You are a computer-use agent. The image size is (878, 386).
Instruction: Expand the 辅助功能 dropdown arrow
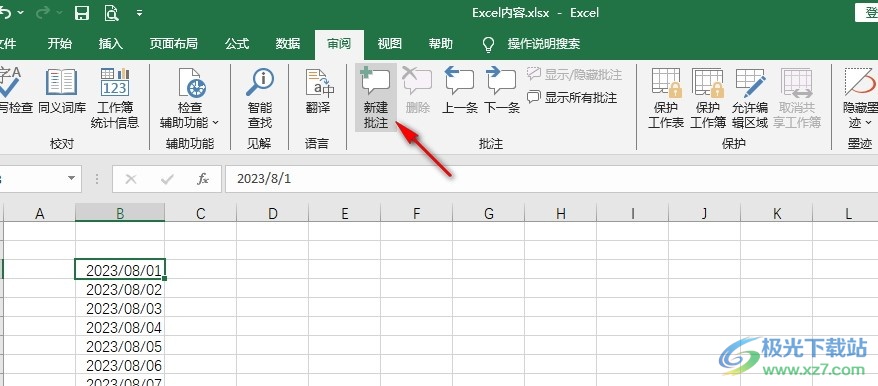(x=216, y=122)
